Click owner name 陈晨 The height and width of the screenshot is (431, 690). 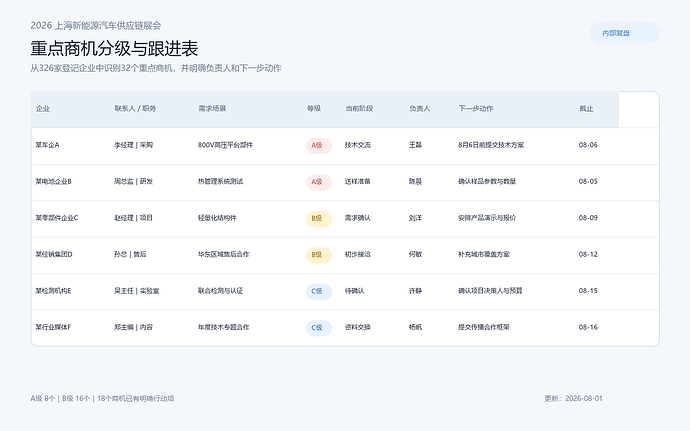coord(415,181)
